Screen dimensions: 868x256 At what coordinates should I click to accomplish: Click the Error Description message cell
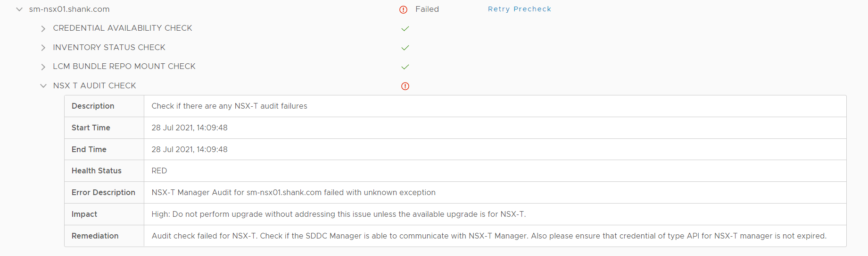pos(495,193)
